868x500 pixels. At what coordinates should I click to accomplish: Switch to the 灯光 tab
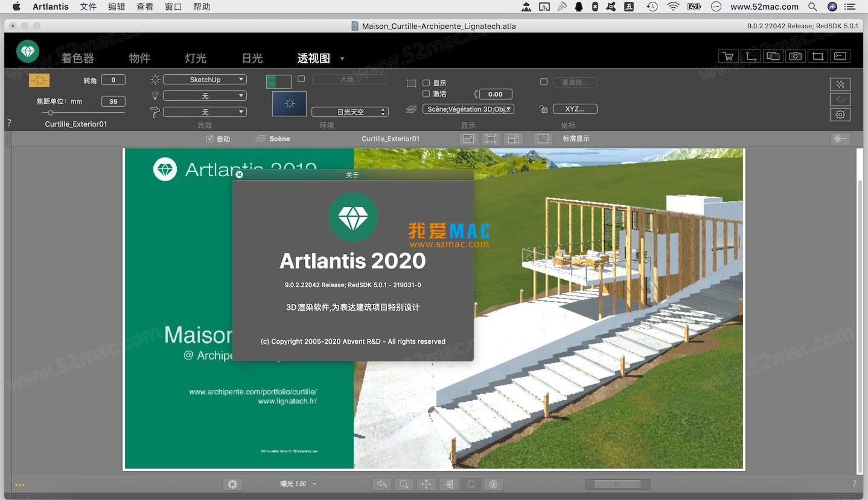pyautogui.click(x=196, y=59)
